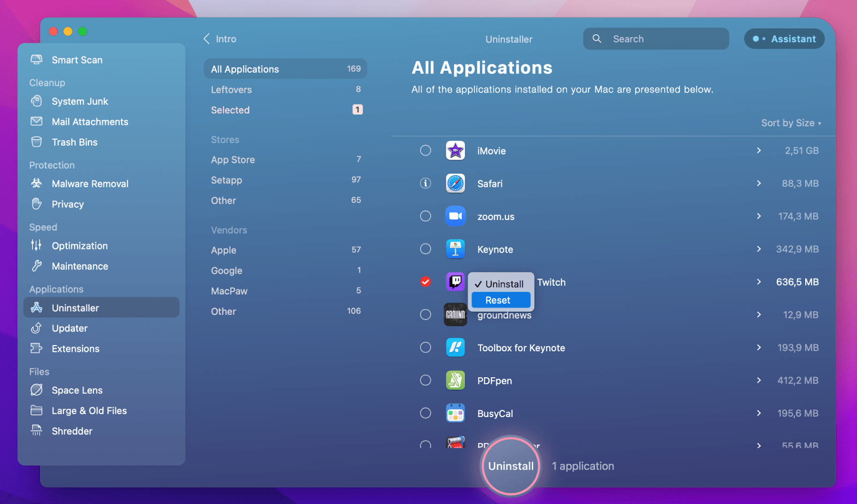Expand the Safari row details

coord(759,183)
